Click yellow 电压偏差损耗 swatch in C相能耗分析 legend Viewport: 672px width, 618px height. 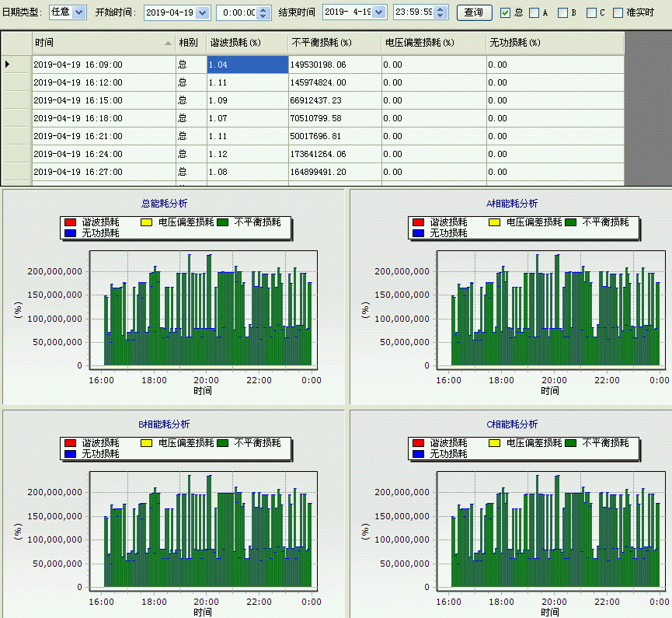[x=496, y=443]
